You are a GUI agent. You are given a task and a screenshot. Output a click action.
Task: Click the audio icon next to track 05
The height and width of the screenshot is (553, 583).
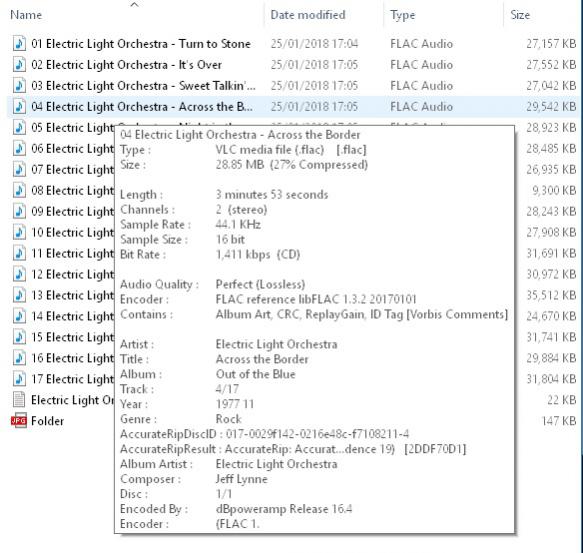19,128
